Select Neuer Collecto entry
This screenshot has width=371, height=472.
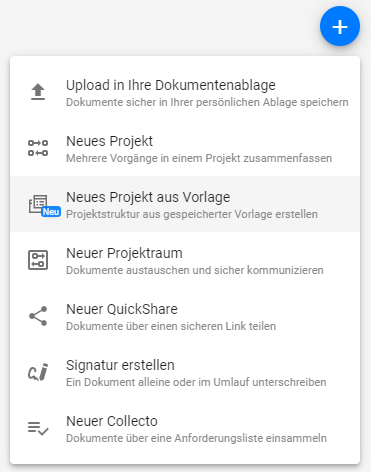point(185,428)
